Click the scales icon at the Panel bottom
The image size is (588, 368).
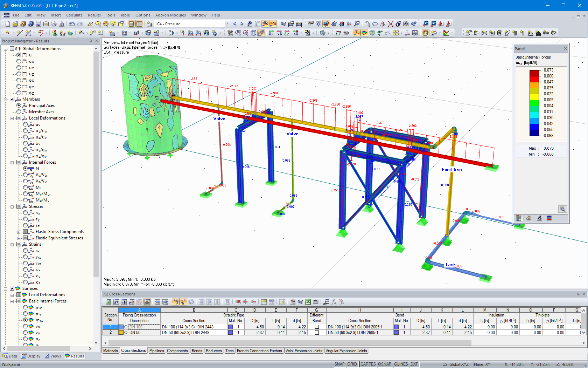(x=529, y=218)
